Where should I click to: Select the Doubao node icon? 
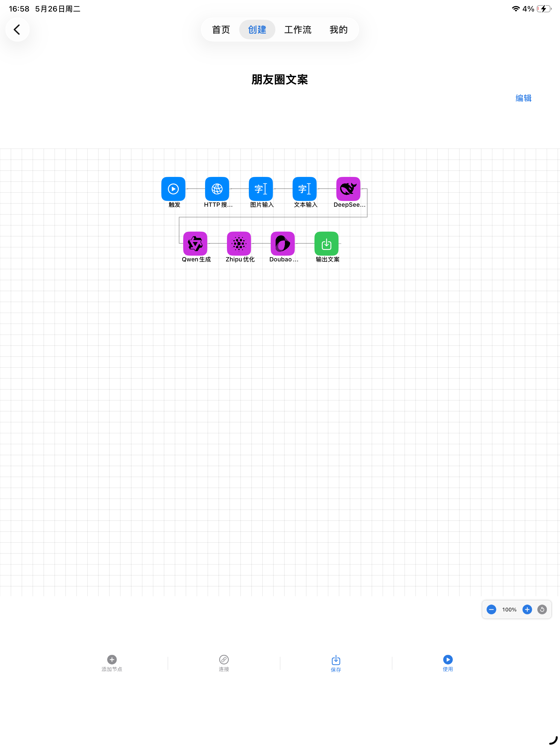(283, 243)
